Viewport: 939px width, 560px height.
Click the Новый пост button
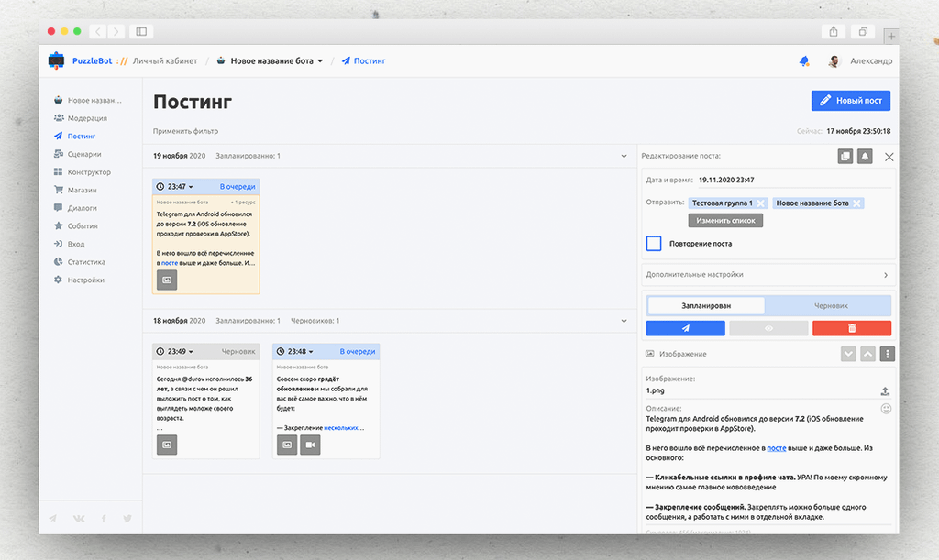850,101
